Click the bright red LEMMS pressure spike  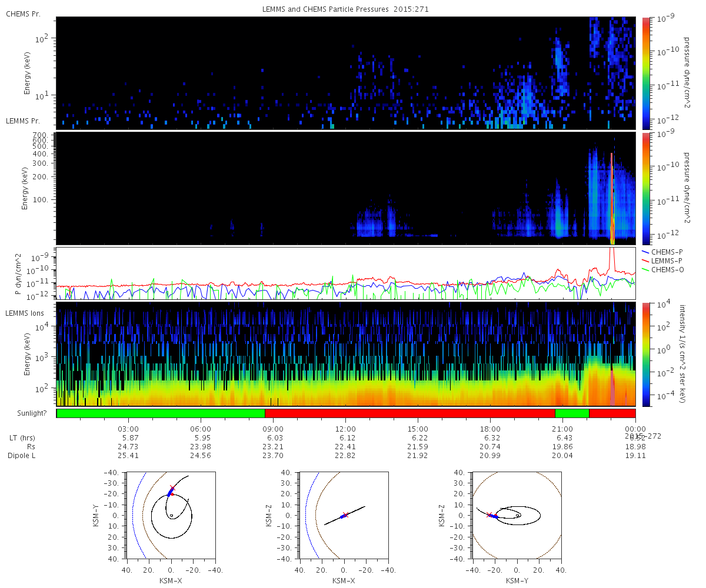[x=612, y=197]
